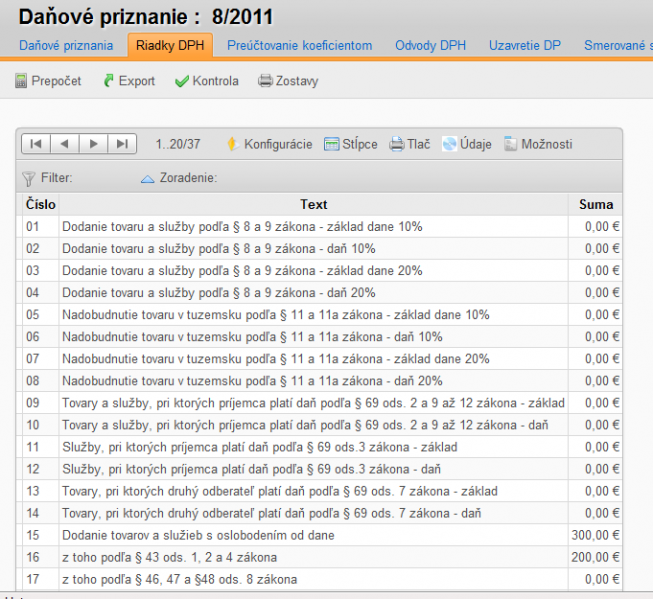The width and height of the screenshot is (653, 599).
Task: Click the Kontrola checkmark icon
Action: [x=182, y=81]
